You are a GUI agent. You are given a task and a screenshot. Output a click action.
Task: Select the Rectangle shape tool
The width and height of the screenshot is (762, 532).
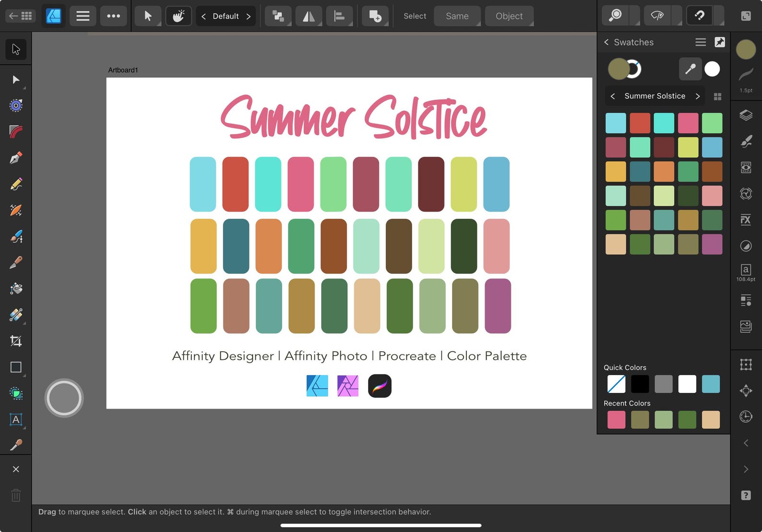point(16,367)
